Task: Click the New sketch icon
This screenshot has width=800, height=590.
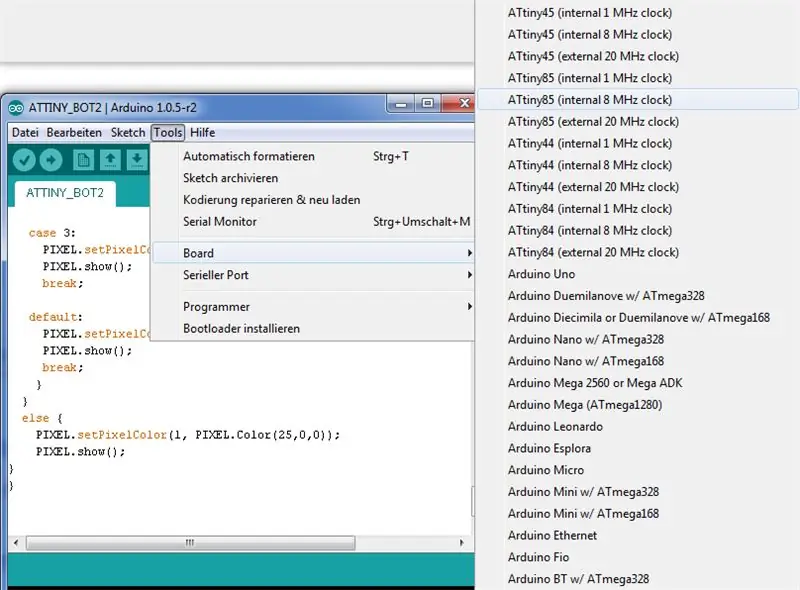Action: click(x=83, y=160)
